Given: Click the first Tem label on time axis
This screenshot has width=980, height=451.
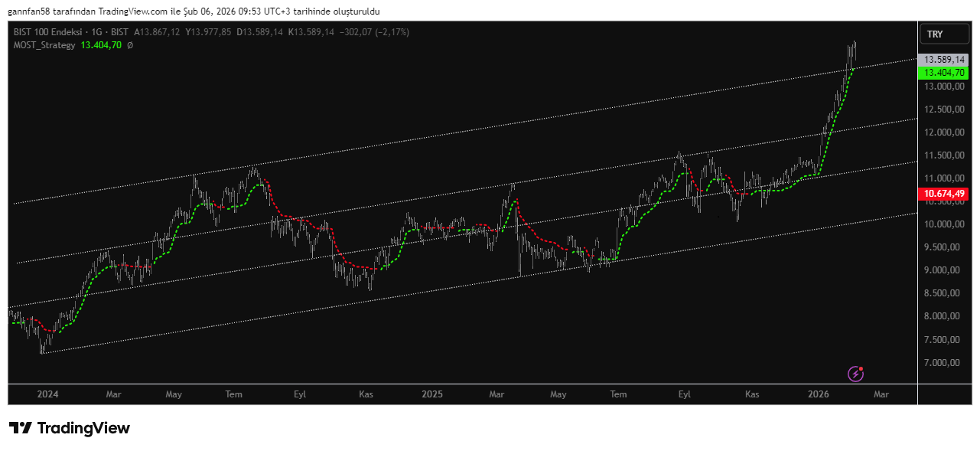Looking at the screenshot, I should [x=233, y=394].
